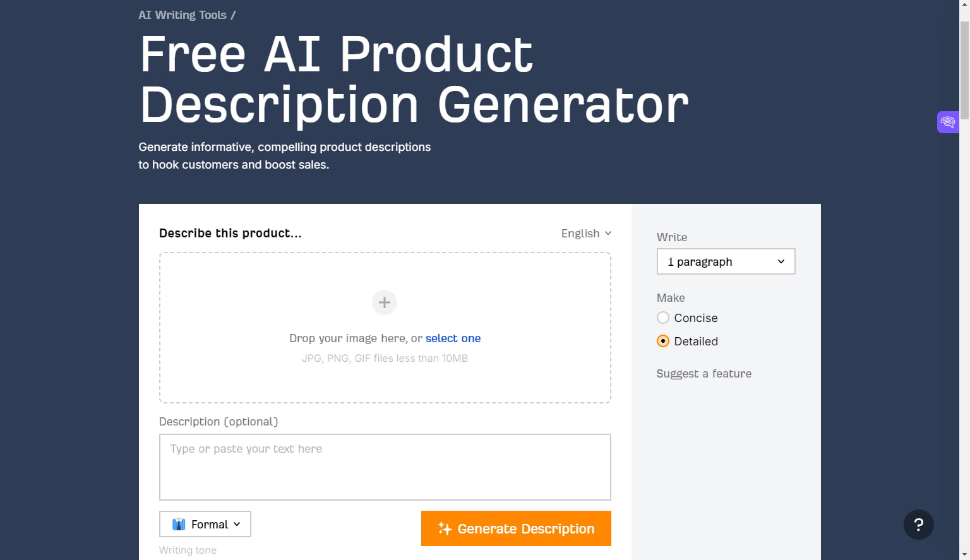Image resolution: width=970 pixels, height=560 pixels.
Task: Open help using the question mark icon
Action: click(919, 525)
